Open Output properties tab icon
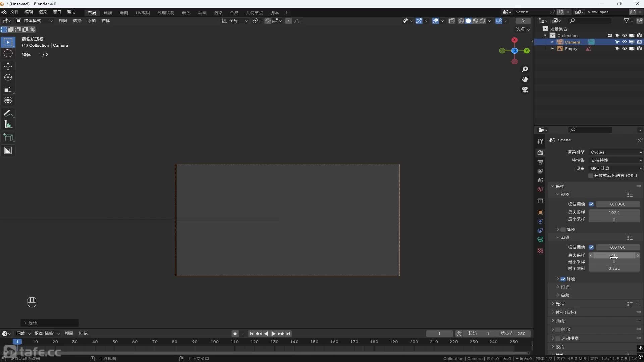644x362 pixels. coord(540,162)
